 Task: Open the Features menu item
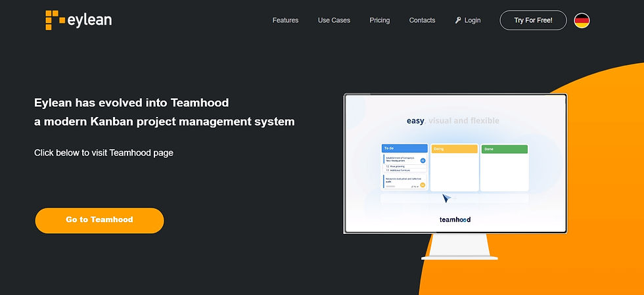[285, 20]
